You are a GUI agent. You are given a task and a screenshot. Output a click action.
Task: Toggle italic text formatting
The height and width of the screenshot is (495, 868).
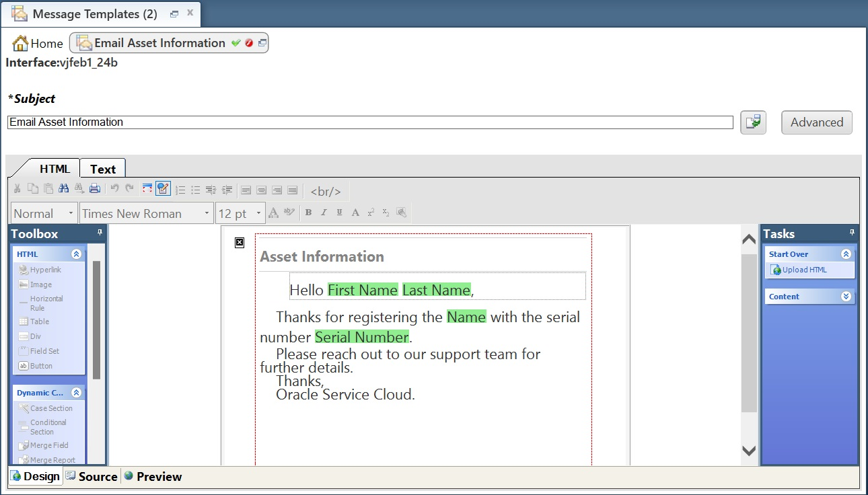click(x=324, y=213)
